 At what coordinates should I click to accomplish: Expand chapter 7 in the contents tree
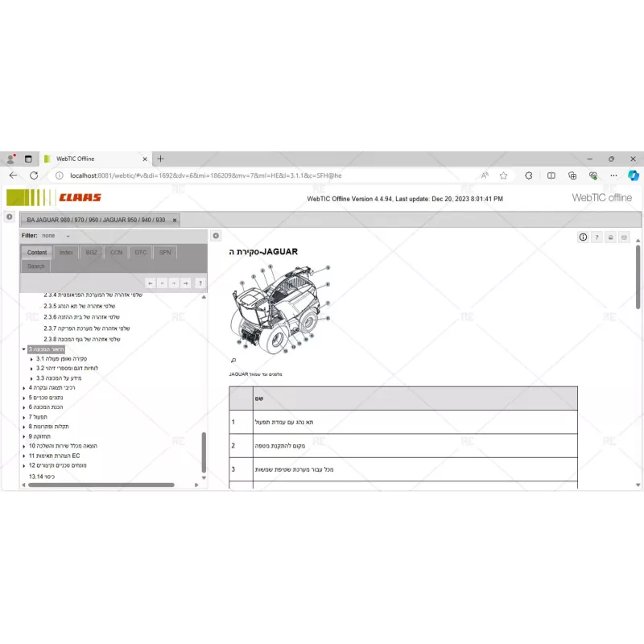23,417
